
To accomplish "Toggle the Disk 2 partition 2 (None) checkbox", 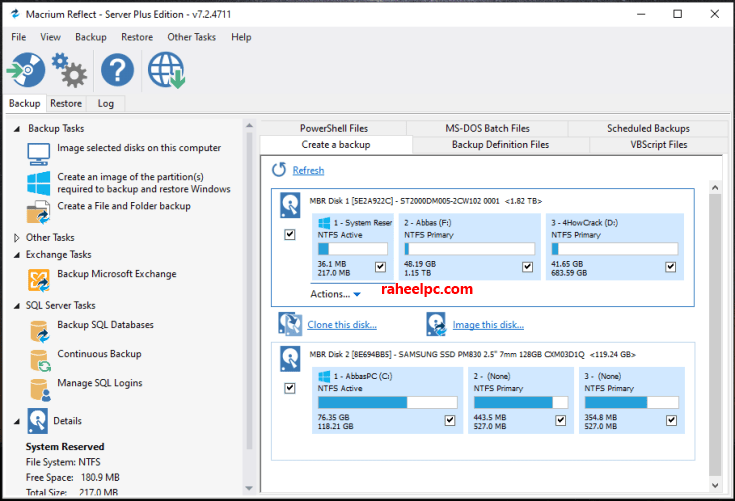I will pos(560,420).
